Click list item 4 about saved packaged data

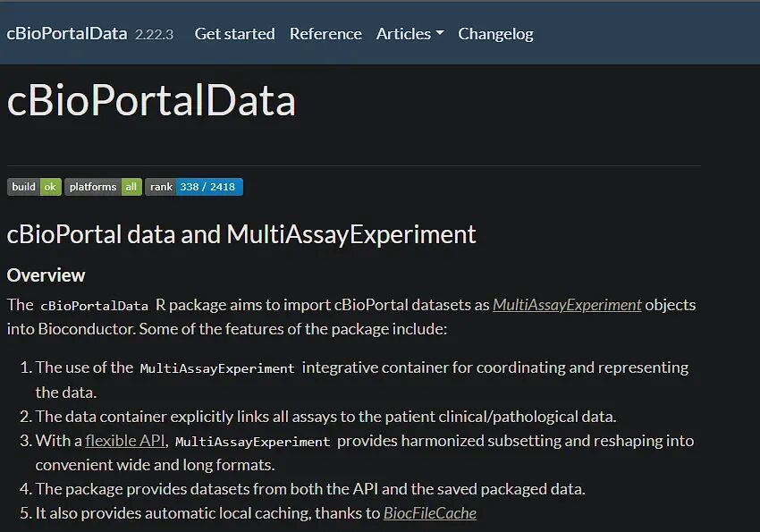[310, 489]
